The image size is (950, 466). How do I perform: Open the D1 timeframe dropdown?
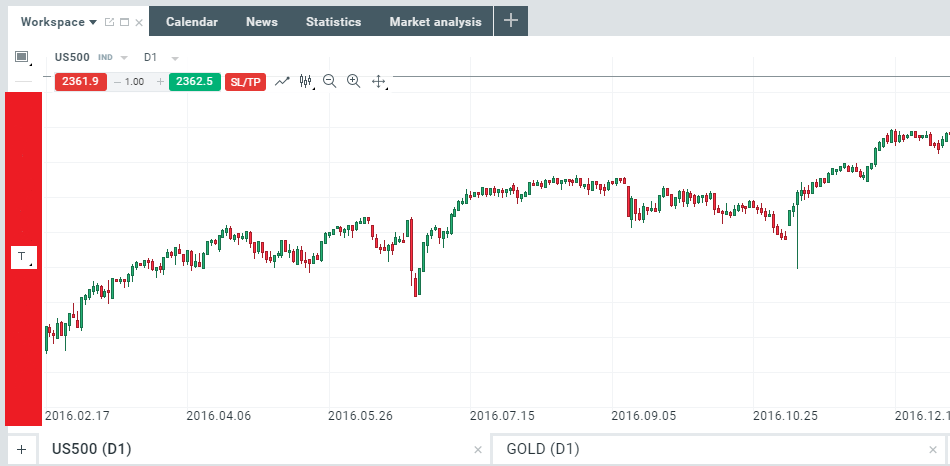175,58
